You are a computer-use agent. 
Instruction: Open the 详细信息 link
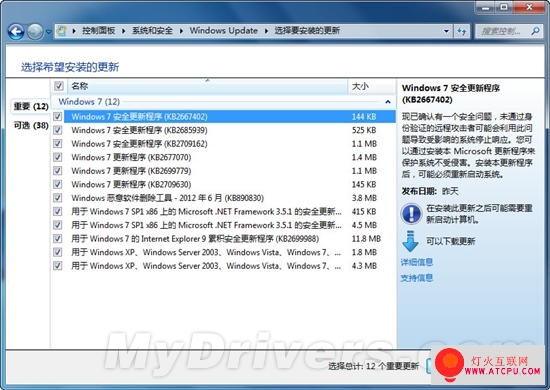click(417, 262)
